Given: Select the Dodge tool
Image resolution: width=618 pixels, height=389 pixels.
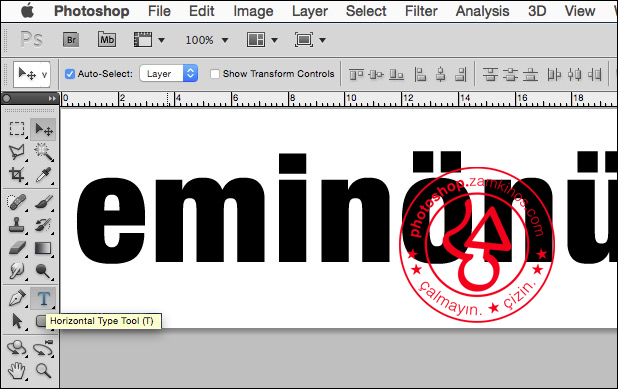Looking at the screenshot, I should tap(43, 271).
